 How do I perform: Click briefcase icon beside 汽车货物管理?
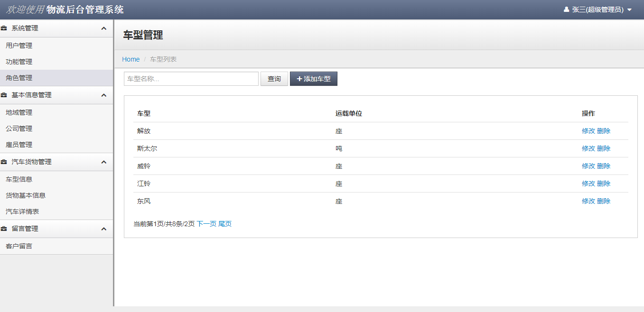(4, 162)
